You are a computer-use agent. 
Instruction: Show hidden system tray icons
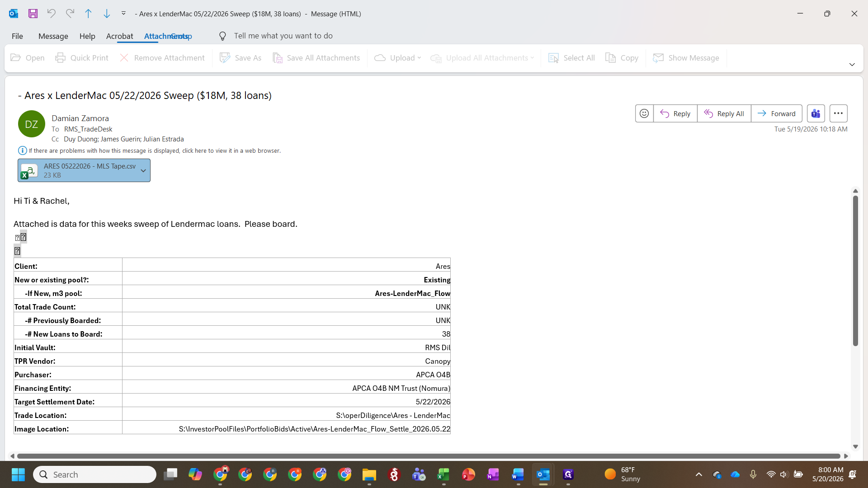pos(699,474)
